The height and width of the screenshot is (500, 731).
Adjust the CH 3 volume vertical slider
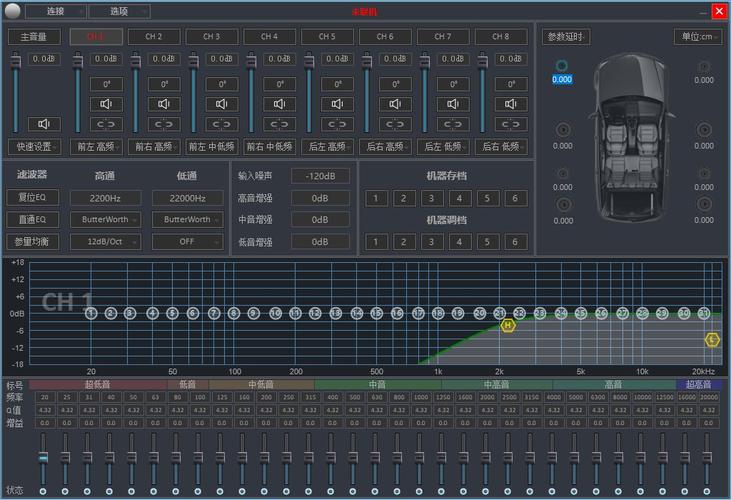pos(193,92)
